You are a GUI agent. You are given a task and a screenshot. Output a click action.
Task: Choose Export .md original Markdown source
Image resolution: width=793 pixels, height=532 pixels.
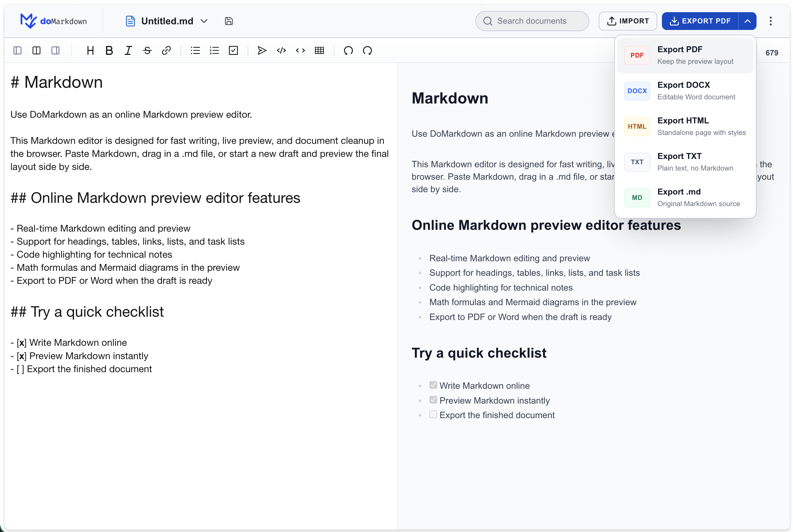point(685,198)
